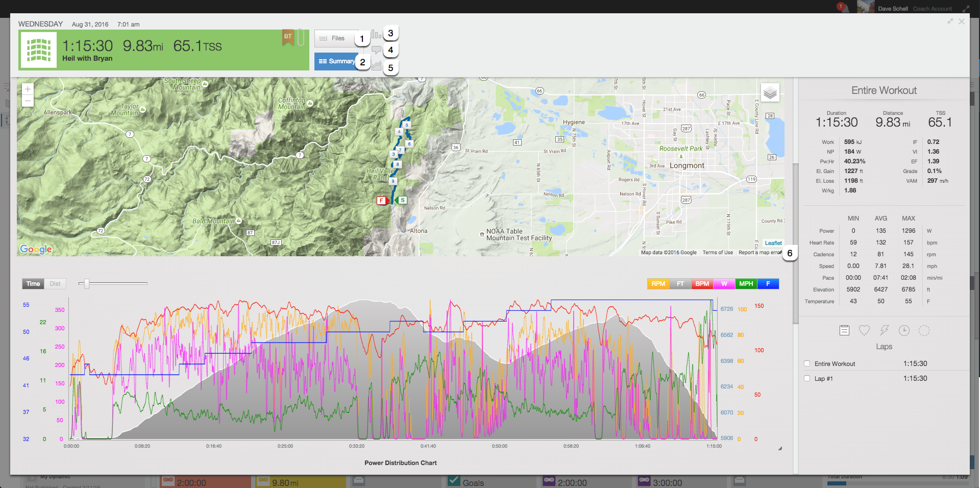Click the max power value 1296
Viewport: 980px width, 488px height.
pos(909,231)
